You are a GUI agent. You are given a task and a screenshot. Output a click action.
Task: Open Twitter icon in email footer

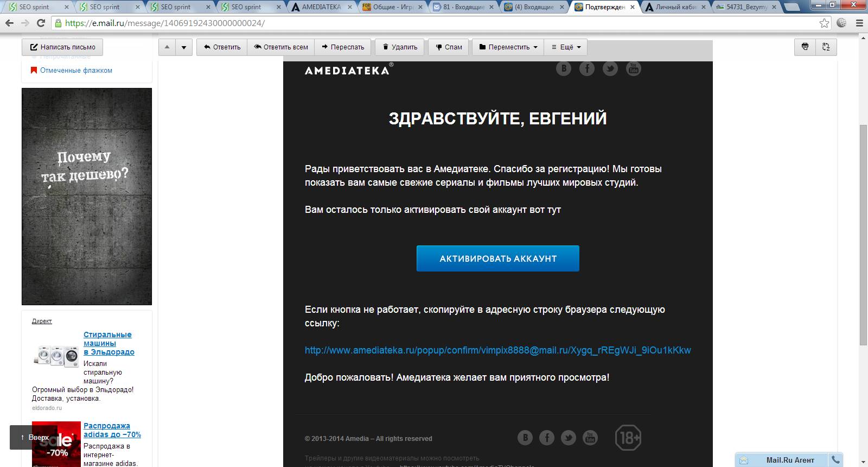click(x=569, y=438)
